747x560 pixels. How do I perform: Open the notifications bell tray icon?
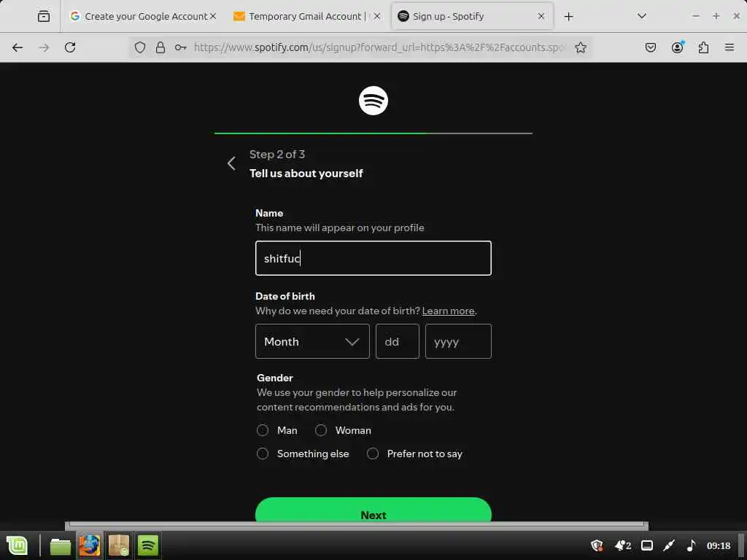coord(623,545)
